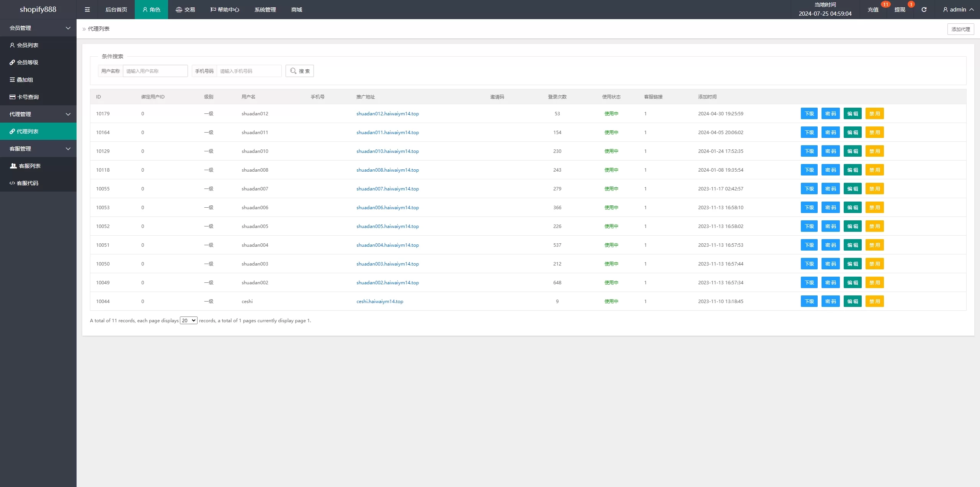Click the sidebar collapse hamburger icon

click(87, 10)
